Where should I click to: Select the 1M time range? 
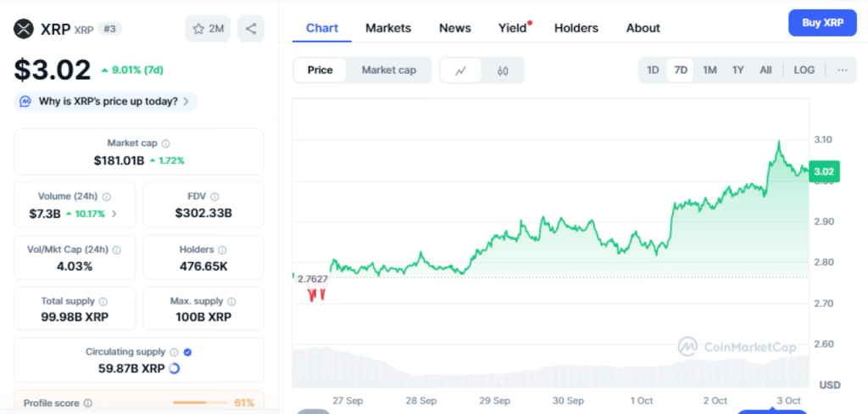click(x=709, y=70)
